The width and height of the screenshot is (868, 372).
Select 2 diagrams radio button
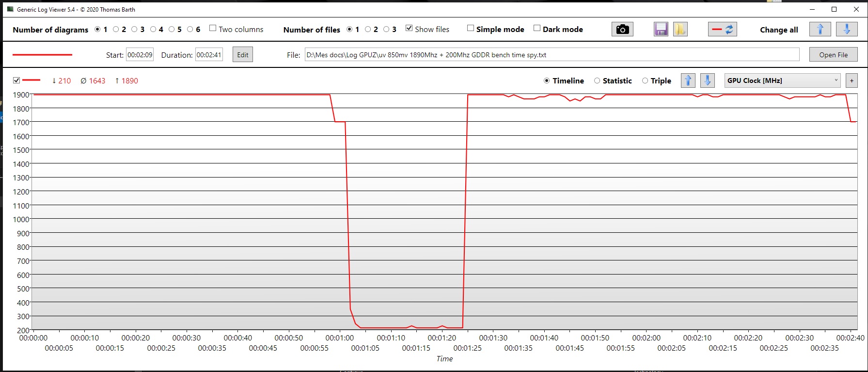point(116,29)
